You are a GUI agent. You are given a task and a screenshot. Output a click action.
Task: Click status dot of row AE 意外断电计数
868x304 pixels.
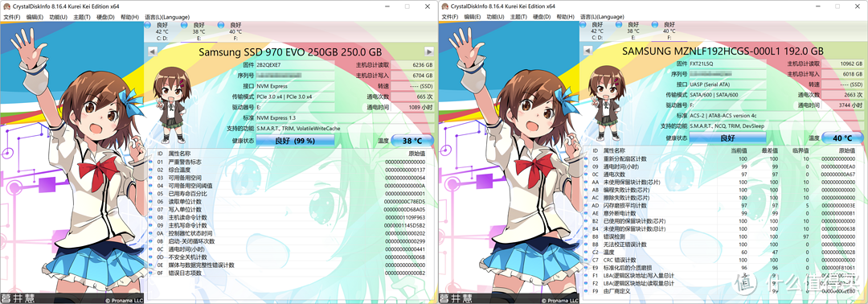click(586, 213)
